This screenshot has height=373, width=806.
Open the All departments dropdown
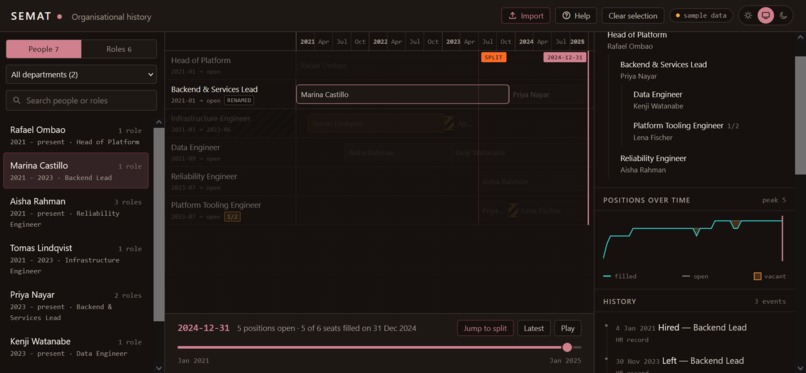[x=81, y=74]
